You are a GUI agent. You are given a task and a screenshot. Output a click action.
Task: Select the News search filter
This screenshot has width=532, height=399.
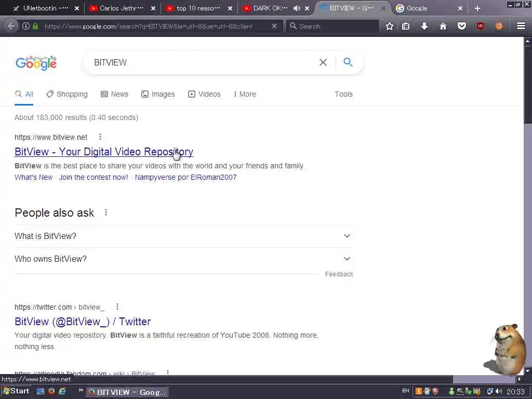click(115, 95)
